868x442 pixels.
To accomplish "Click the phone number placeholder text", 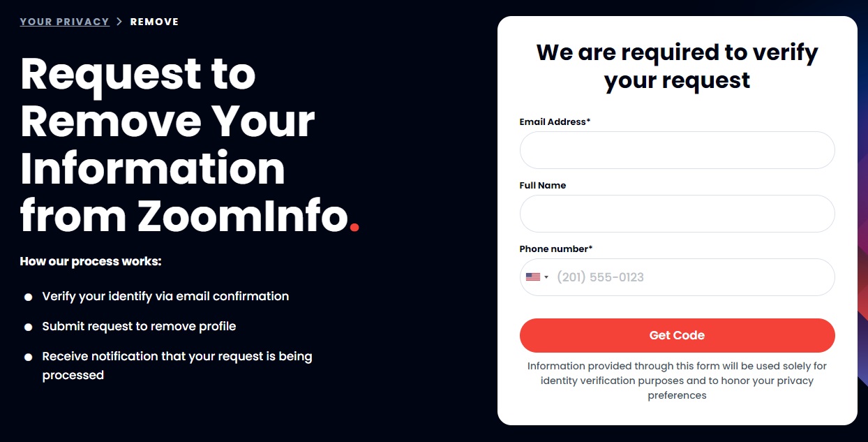I will (x=600, y=277).
